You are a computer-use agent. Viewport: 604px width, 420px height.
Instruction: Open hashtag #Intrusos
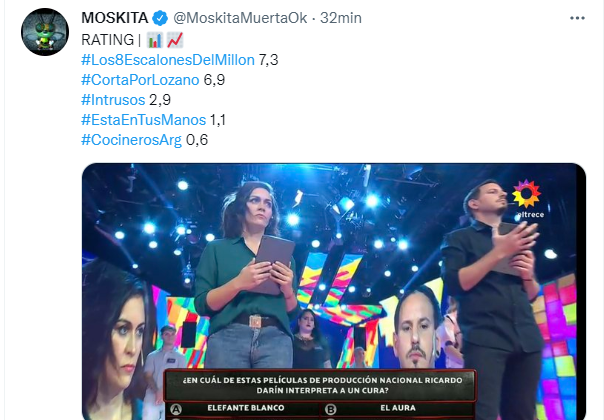[113, 100]
